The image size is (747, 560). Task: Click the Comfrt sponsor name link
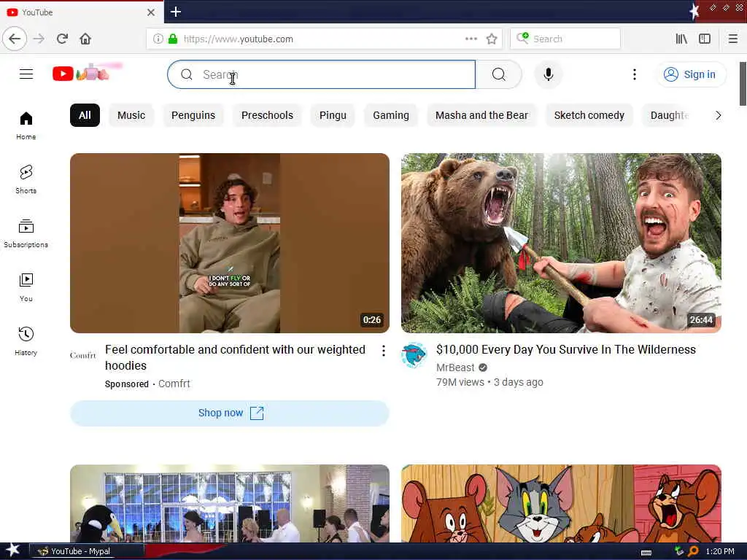pos(174,384)
